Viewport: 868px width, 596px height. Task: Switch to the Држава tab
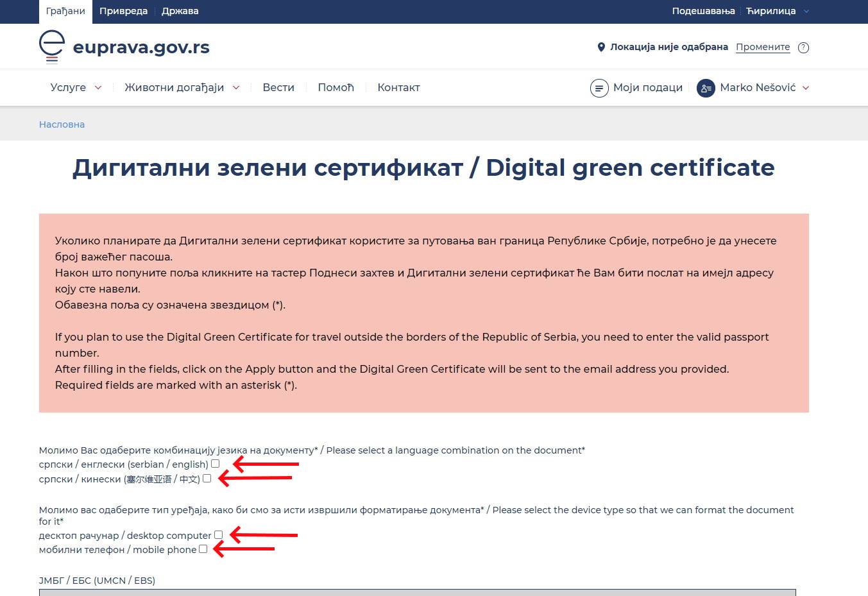(180, 11)
